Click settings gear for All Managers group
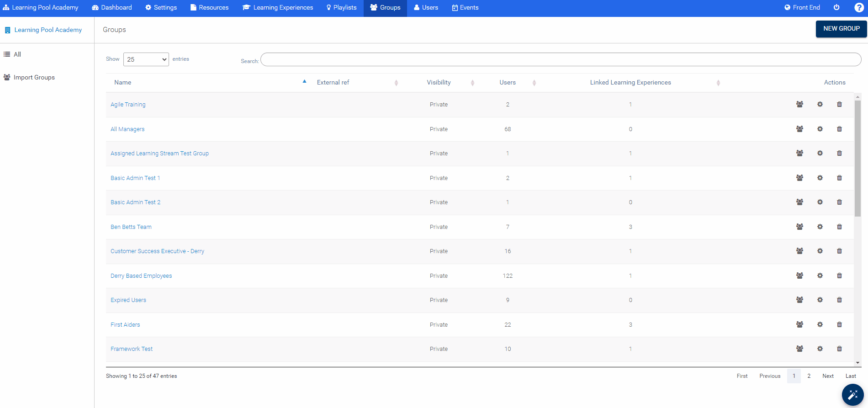The width and height of the screenshot is (868, 408). click(820, 129)
